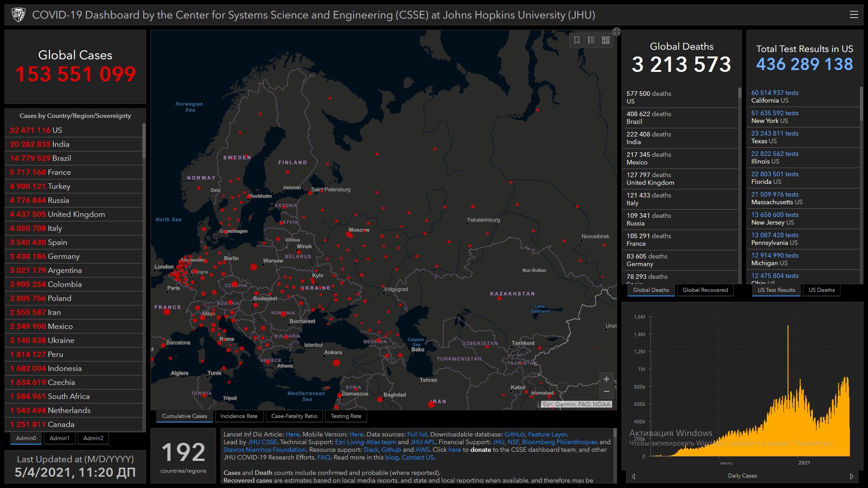The width and height of the screenshot is (868, 488).
Task: Switch to the Testing Rate tab
Action: 346,416
